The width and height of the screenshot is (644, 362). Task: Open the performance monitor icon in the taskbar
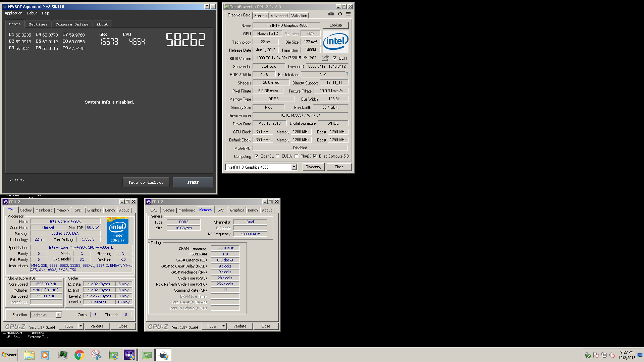[x=62, y=355]
